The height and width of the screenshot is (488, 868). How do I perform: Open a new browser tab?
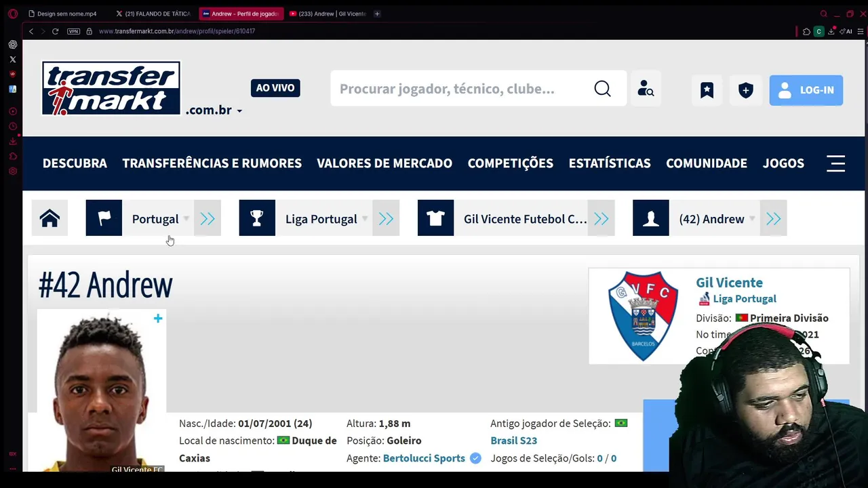[377, 14]
